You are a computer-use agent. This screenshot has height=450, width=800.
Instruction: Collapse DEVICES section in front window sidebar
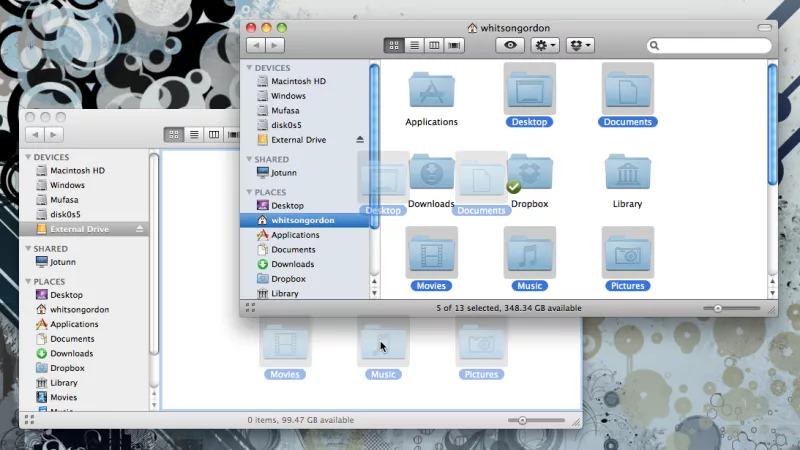coord(249,67)
